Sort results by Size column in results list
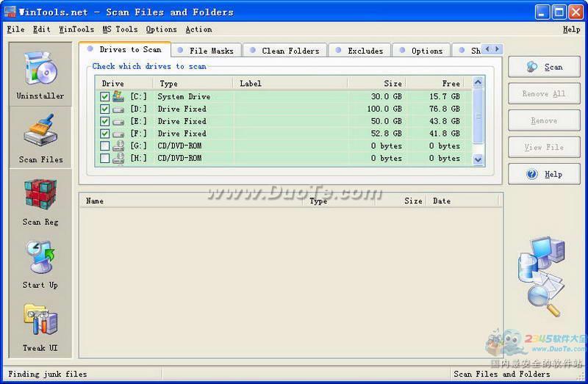Screen dimensions: 588x384 pos(401,200)
